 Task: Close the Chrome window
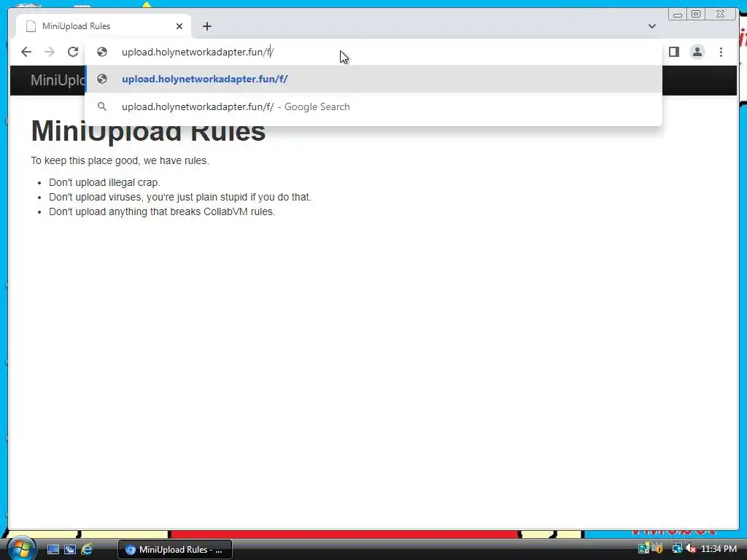721,15
